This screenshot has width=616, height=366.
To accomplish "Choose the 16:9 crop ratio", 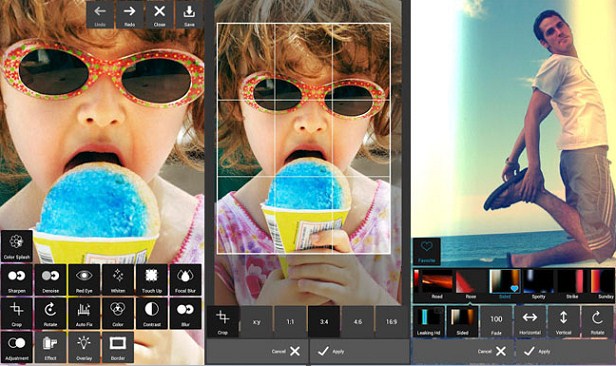I will [x=391, y=322].
